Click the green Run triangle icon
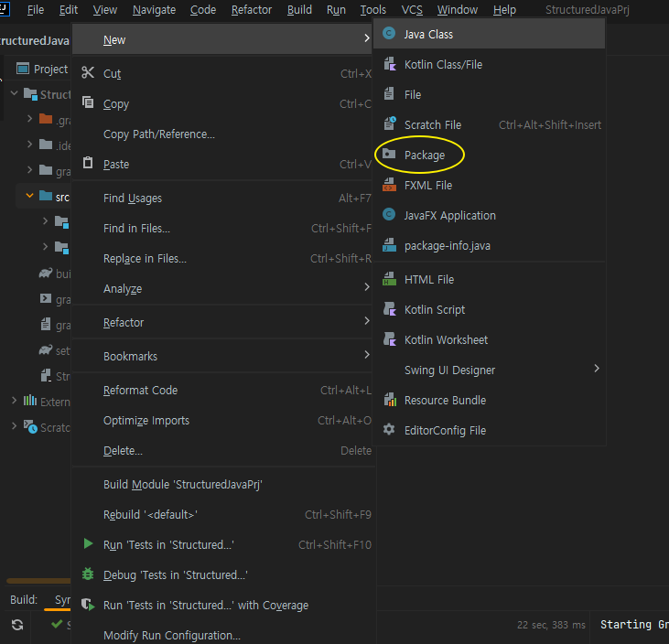 click(x=89, y=543)
